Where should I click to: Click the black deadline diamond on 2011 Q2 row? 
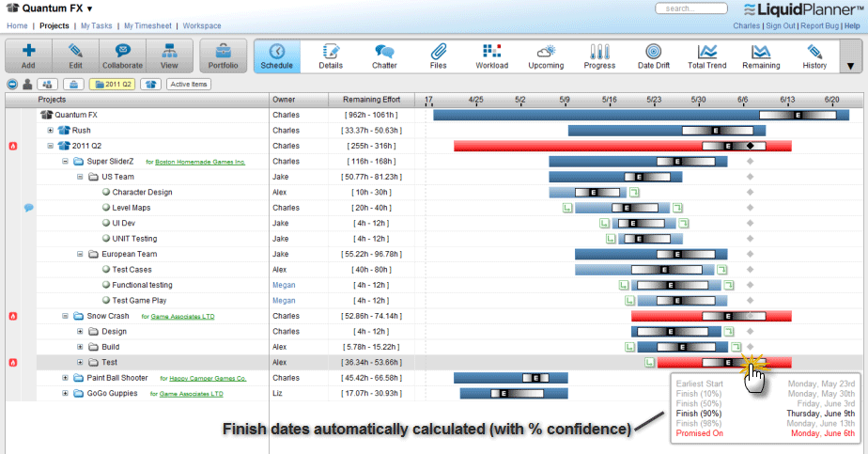[750, 146]
